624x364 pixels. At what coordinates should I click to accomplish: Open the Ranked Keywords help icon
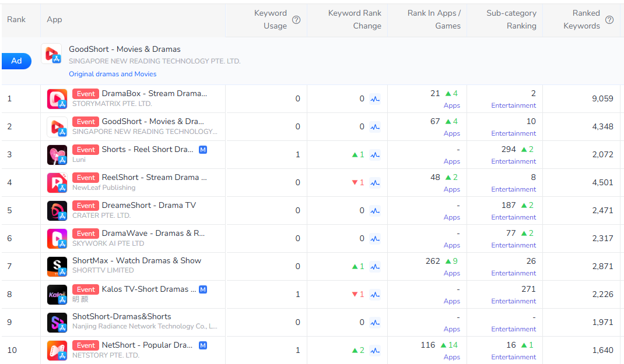pyautogui.click(x=609, y=20)
